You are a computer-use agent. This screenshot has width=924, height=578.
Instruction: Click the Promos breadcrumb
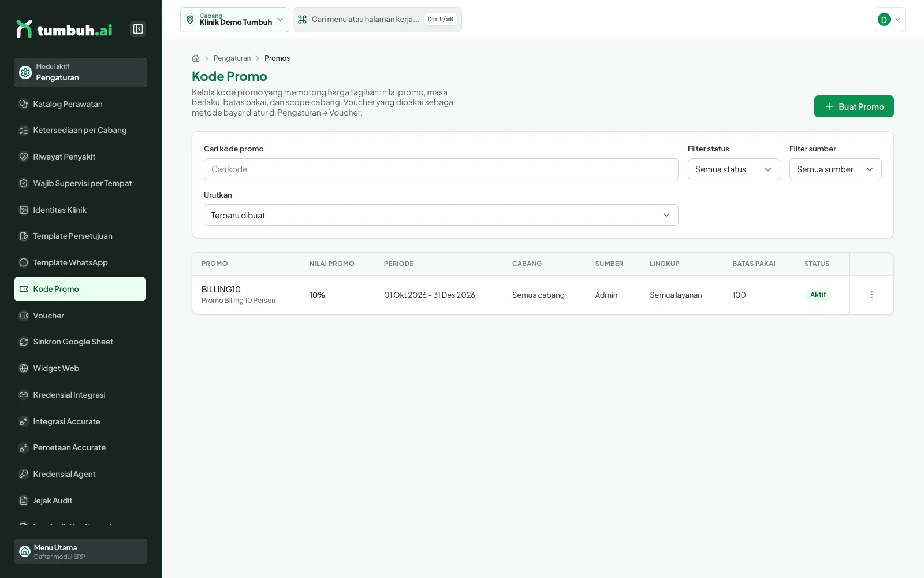click(x=277, y=58)
